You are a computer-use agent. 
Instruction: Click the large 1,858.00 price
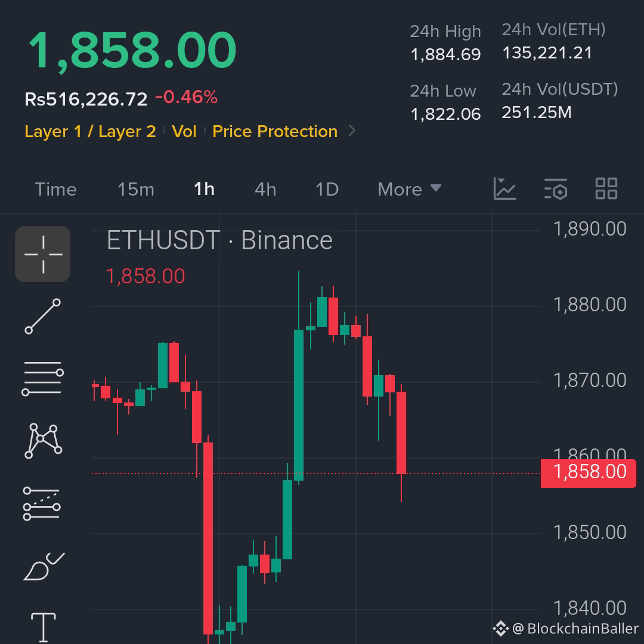[x=132, y=51]
